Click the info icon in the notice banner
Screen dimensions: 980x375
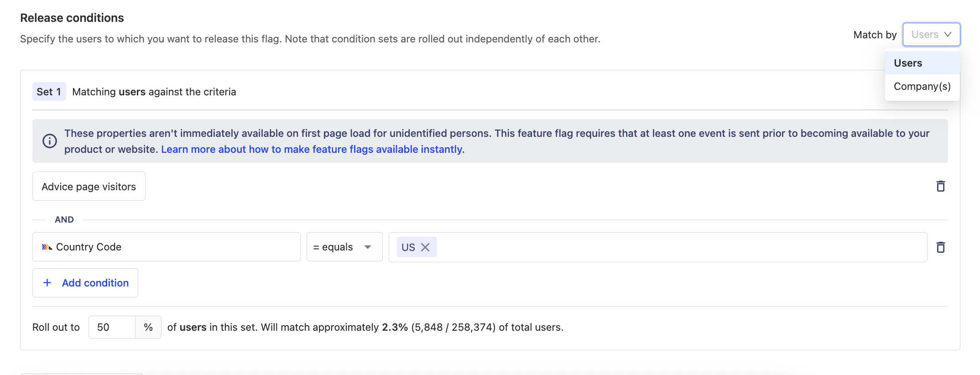50,141
